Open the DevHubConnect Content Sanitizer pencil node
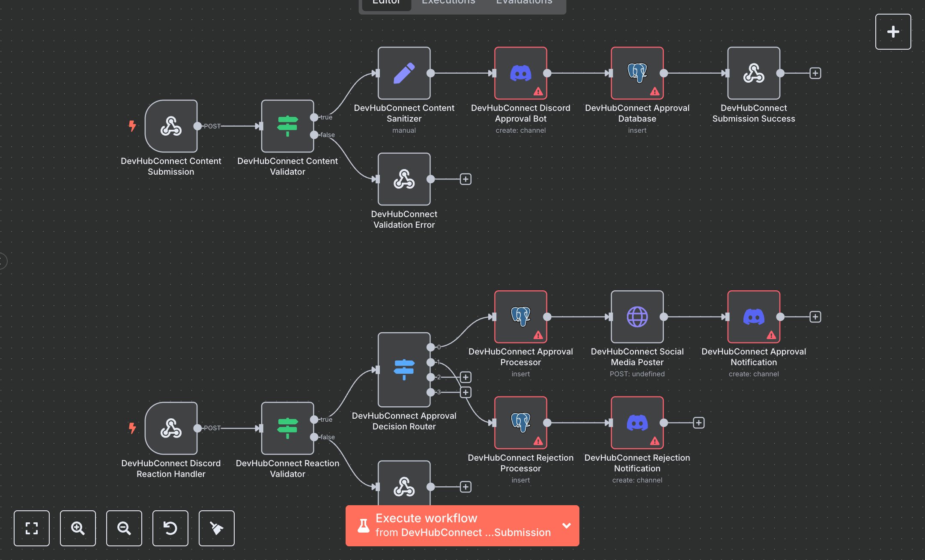Viewport: 925px width, 560px height. click(x=404, y=73)
